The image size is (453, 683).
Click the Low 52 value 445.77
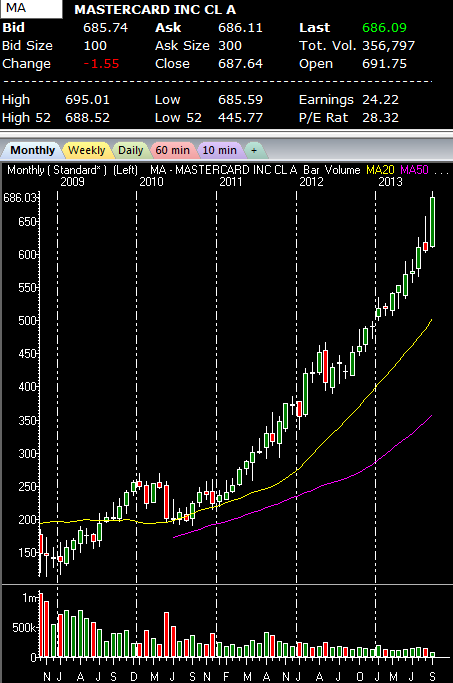coord(240,118)
